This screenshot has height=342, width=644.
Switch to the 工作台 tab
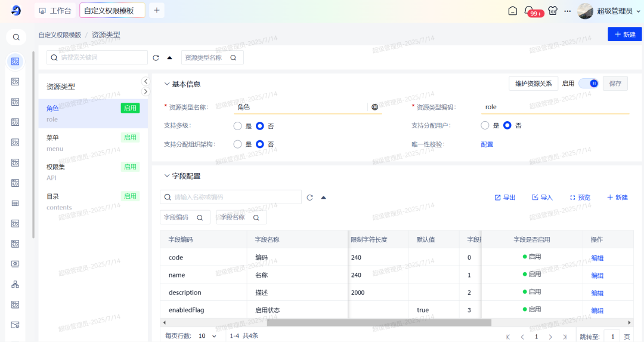point(55,11)
